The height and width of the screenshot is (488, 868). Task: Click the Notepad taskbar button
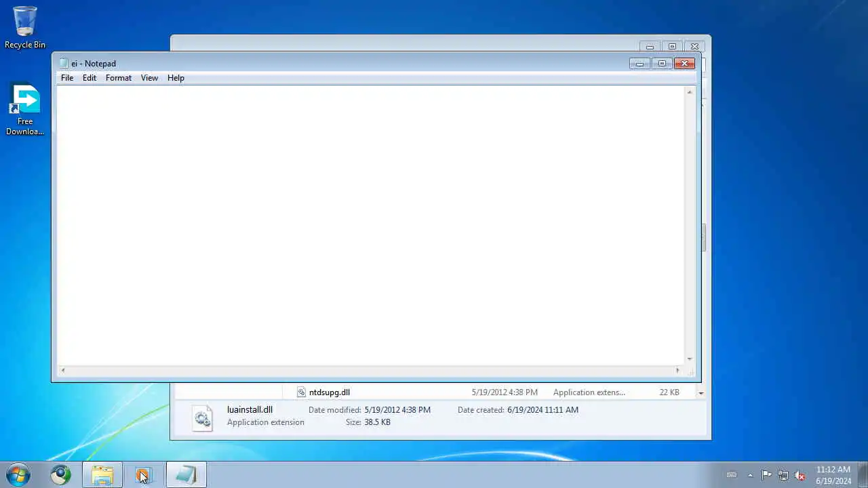(186, 475)
